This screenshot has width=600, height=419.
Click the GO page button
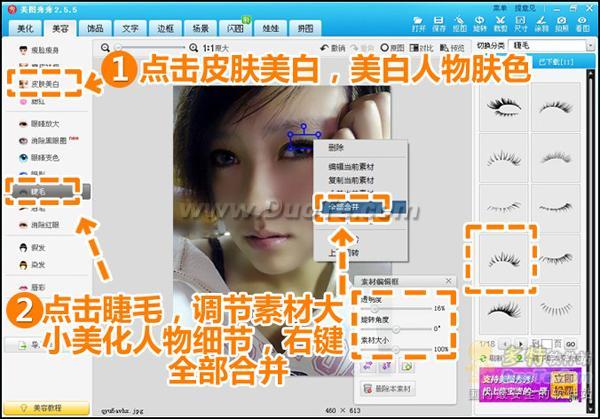coord(571,344)
